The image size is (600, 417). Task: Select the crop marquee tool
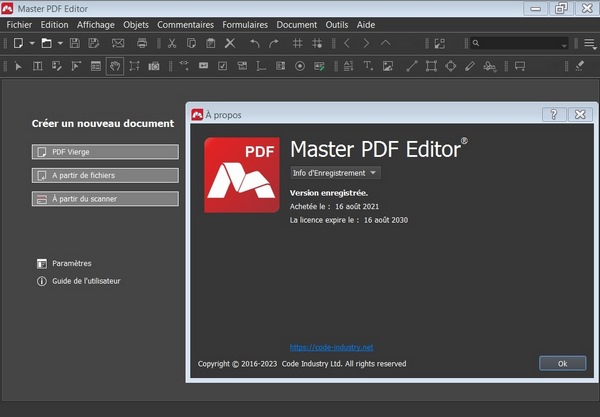(134, 66)
